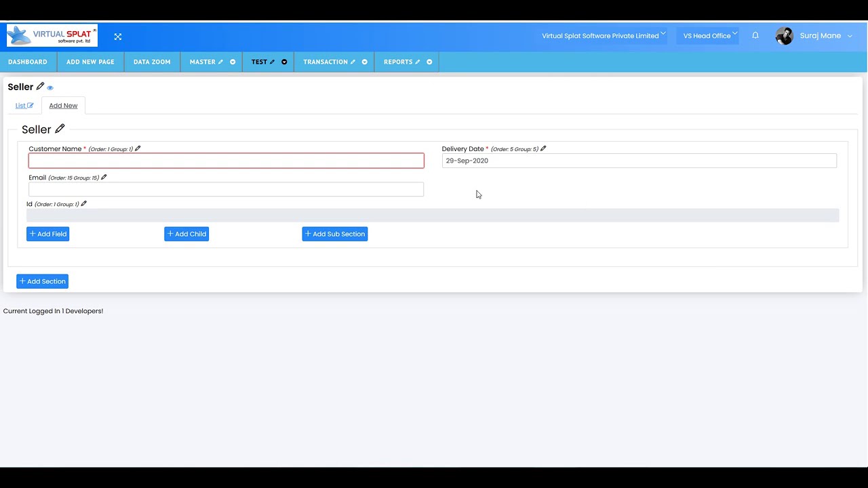Viewport: 868px width, 488px height.
Task: Click the List tab edit icon
Action: pyautogui.click(x=30, y=106)
